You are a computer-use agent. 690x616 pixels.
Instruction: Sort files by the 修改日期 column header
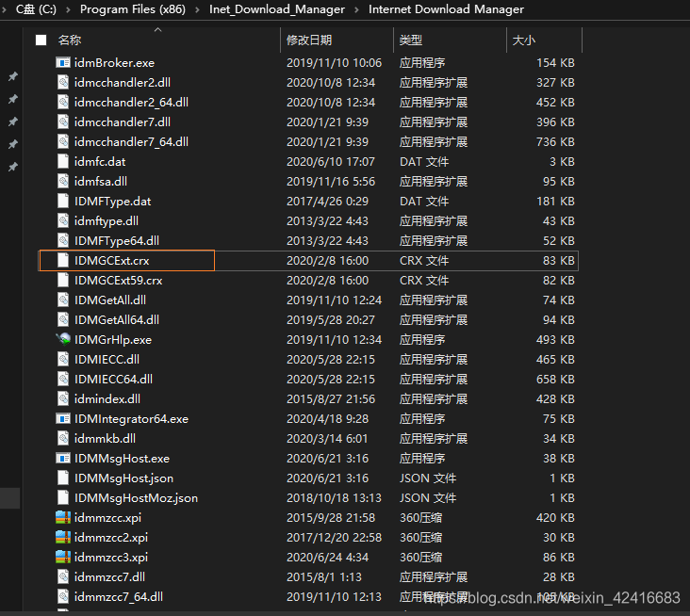(x=309, y=41)
